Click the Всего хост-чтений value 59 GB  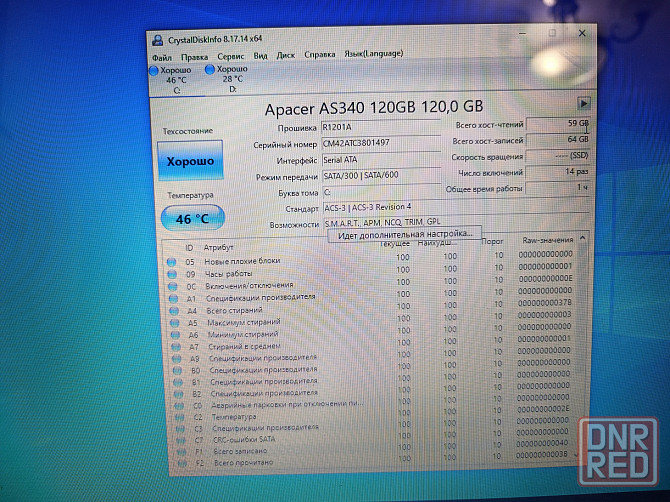click(x=558, y=123)
